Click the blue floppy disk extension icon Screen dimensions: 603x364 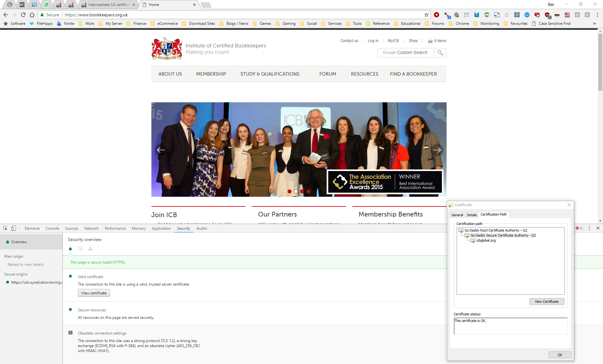477,15
